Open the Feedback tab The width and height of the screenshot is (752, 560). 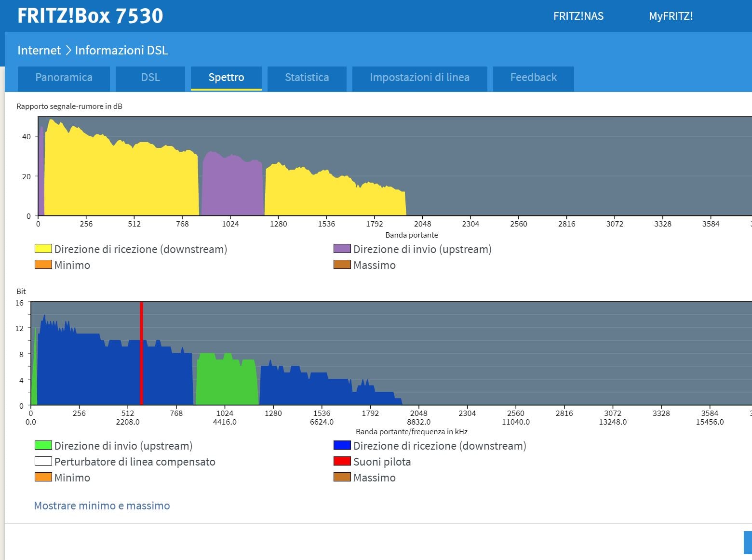[533, 78]
